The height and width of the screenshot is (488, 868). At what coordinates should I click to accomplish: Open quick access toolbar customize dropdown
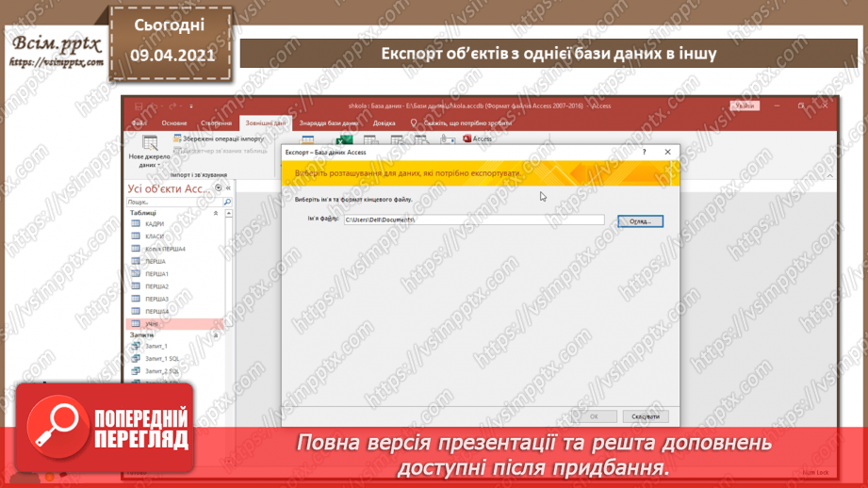click(x=191, y=106)
